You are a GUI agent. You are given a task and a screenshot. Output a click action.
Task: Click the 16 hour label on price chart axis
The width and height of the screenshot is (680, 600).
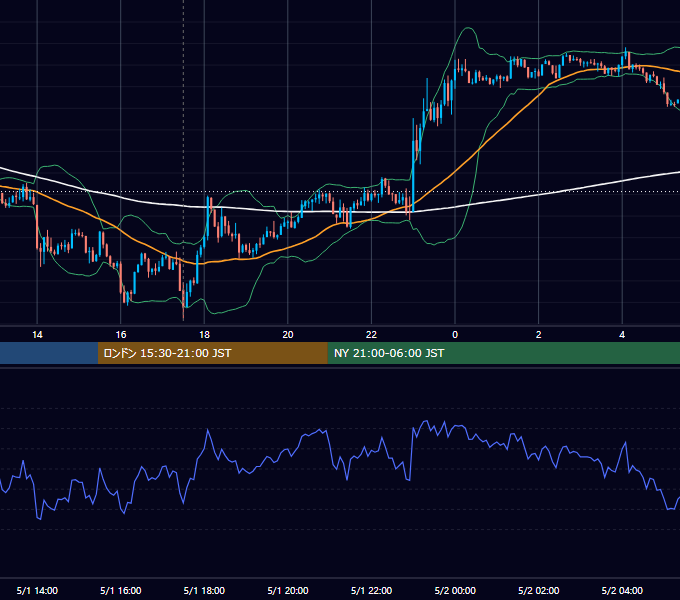(121, 334)
